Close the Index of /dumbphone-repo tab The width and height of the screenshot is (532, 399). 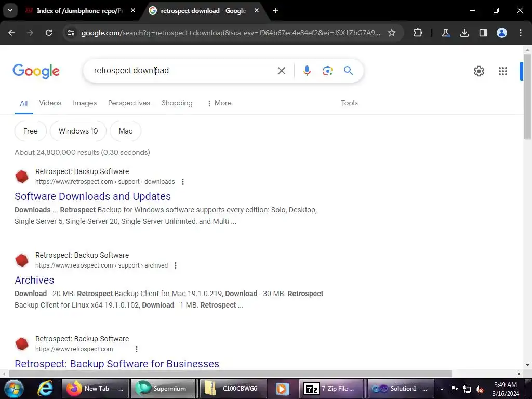click(x=133, y=10)
